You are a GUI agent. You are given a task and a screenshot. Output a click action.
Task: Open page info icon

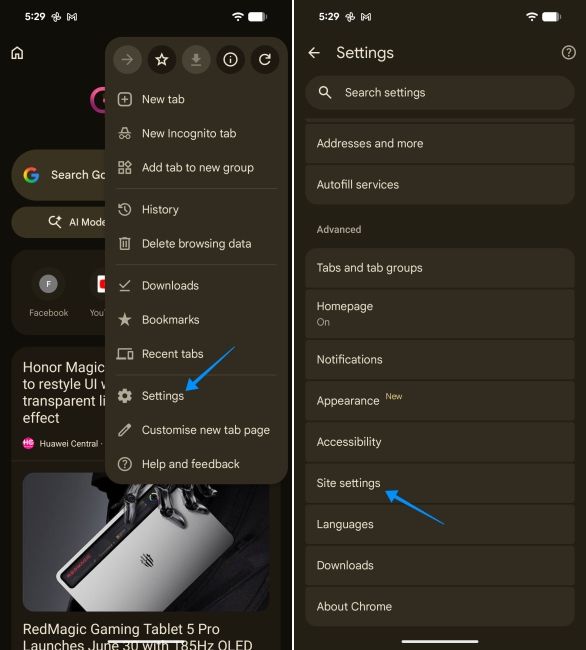(x=230, y=60)
